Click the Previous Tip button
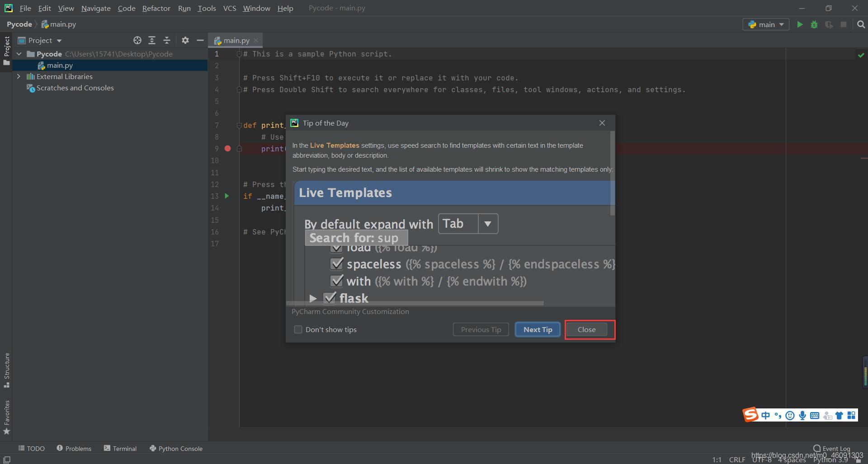Viewport: 868px width, 464px height. pyautogui.click(x=481, y=329)
